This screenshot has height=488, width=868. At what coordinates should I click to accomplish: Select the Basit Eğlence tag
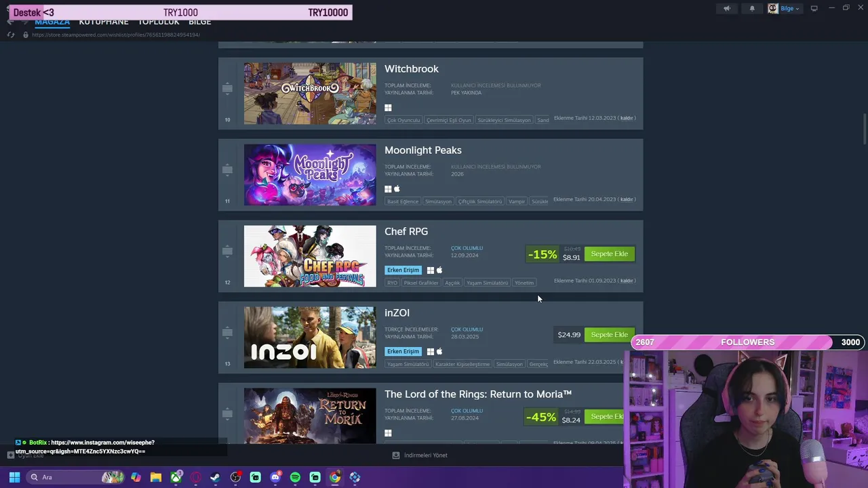coord(403,201)
